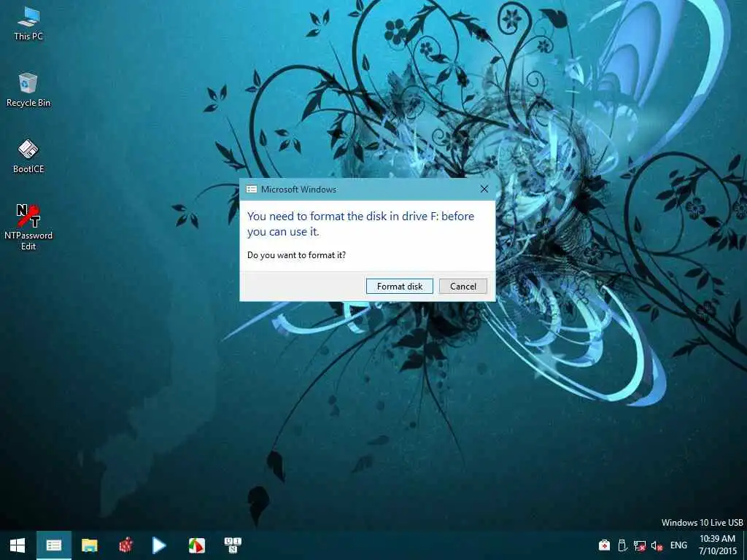This screenshot has height=560, width=747.
Task: Open This PC desktop icon
Action: pos(28,23)
